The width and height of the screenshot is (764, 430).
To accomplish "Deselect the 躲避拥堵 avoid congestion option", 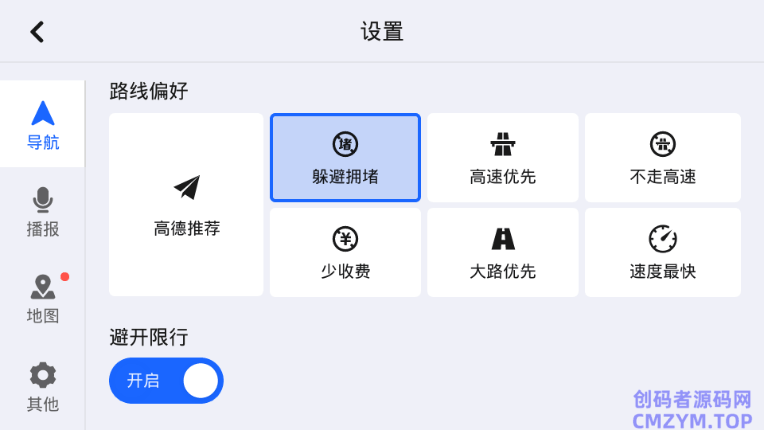I will click(x=345, y=158).
